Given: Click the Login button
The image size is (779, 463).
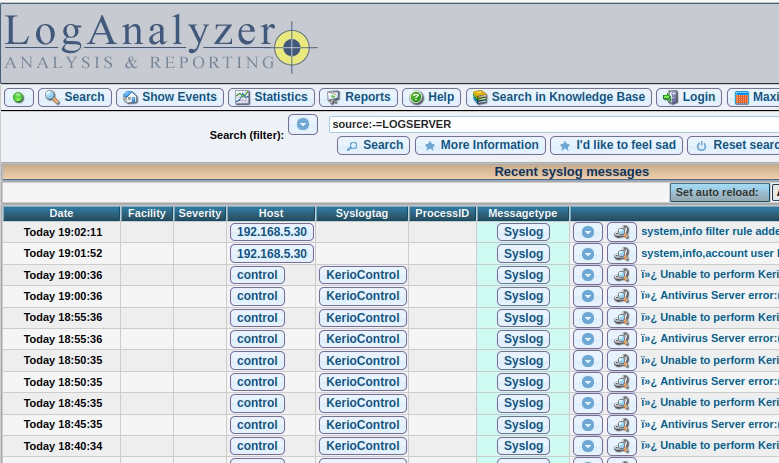Looking at the screenshot, I should coord(689,97).
